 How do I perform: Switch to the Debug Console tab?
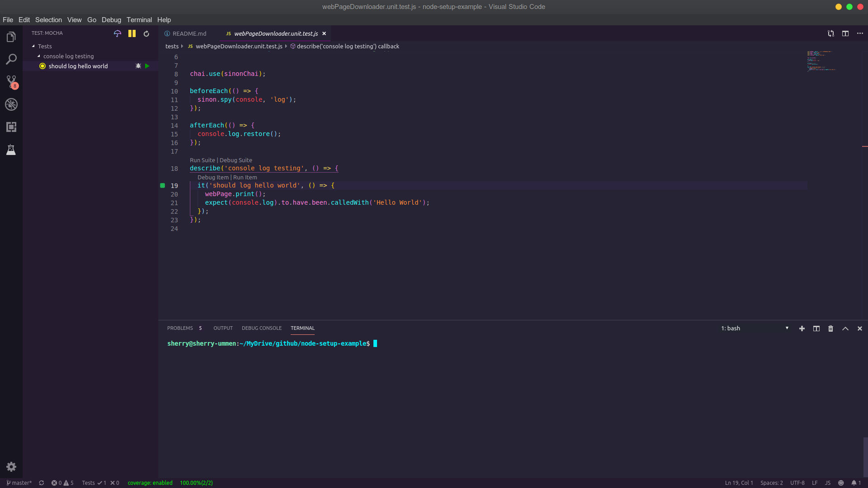pyautogui.click(x=262, y=328)
